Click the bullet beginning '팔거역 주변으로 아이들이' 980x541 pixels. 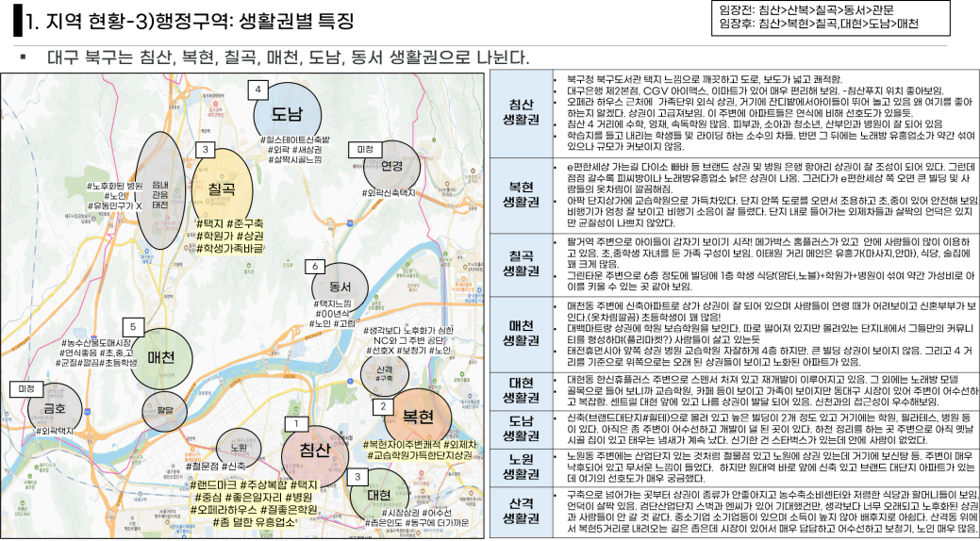coord(769,253)
